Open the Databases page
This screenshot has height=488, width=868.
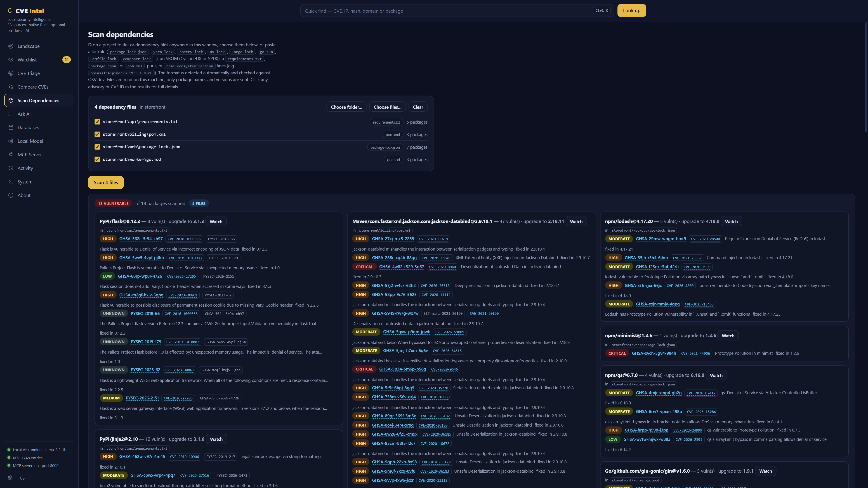pos(39,127)
